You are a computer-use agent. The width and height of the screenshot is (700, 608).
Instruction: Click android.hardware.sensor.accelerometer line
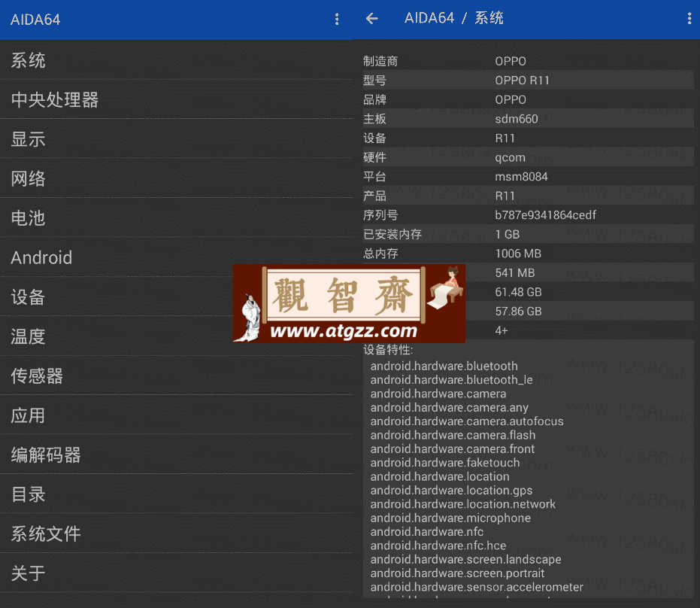tap(477, 587)
